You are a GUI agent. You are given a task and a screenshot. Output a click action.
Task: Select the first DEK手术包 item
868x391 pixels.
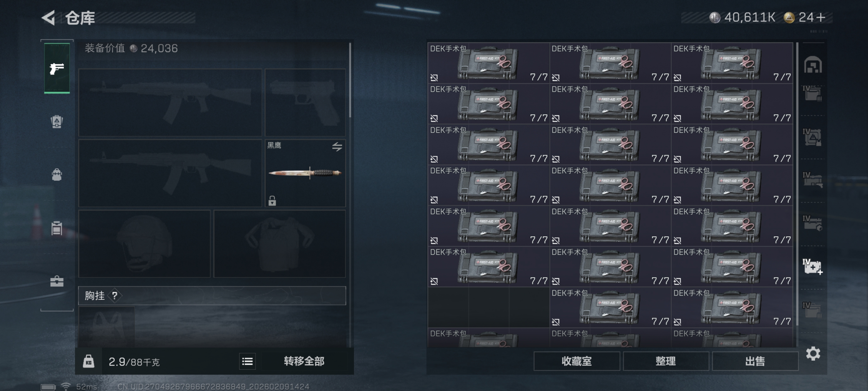click(x=488, y=63)
